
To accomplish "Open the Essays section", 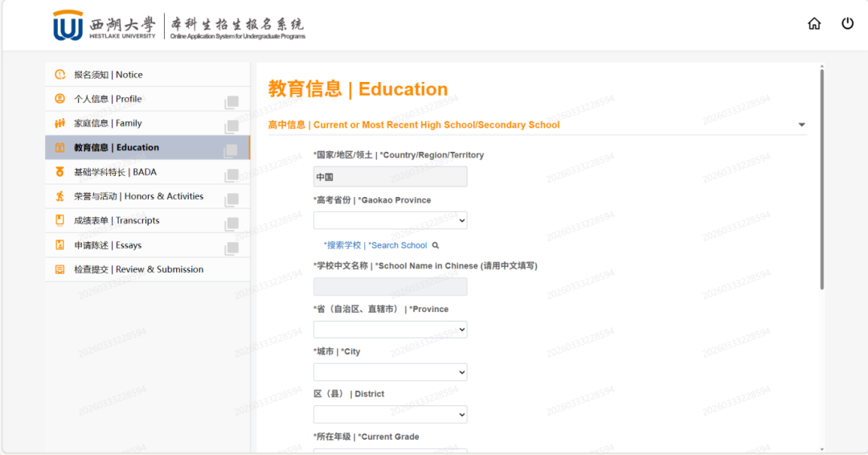I will click(x=148, y=244).
